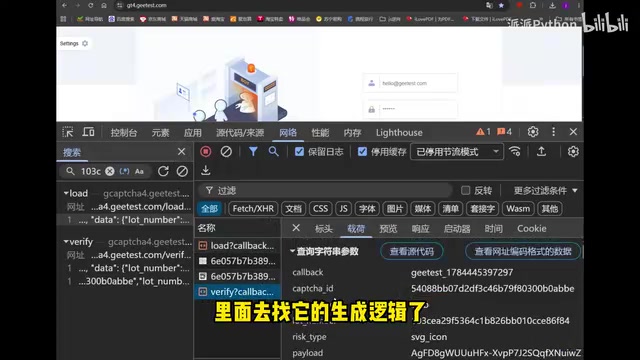Switch to the Lighthouse tab
640x360 pixels.
[x=399, y=133]
